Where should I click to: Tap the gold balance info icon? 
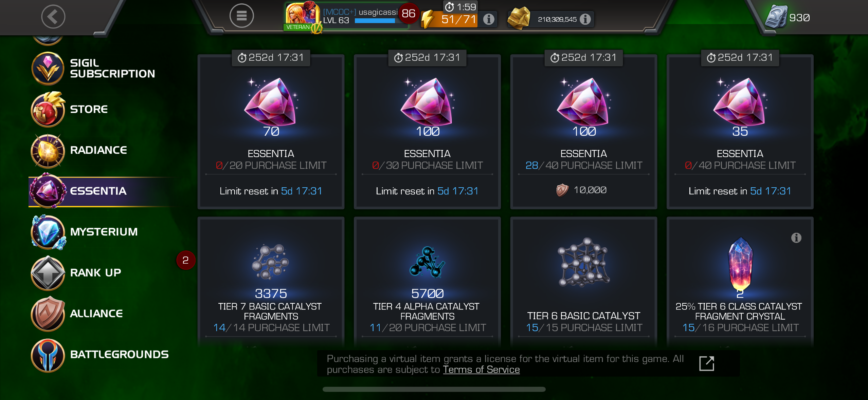(x=585, y=19)
